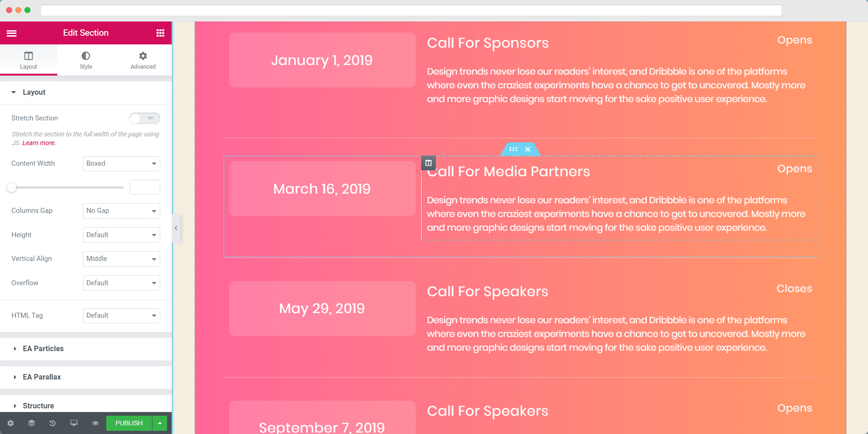Open the widgets grid panel icon

coord(160,33)
